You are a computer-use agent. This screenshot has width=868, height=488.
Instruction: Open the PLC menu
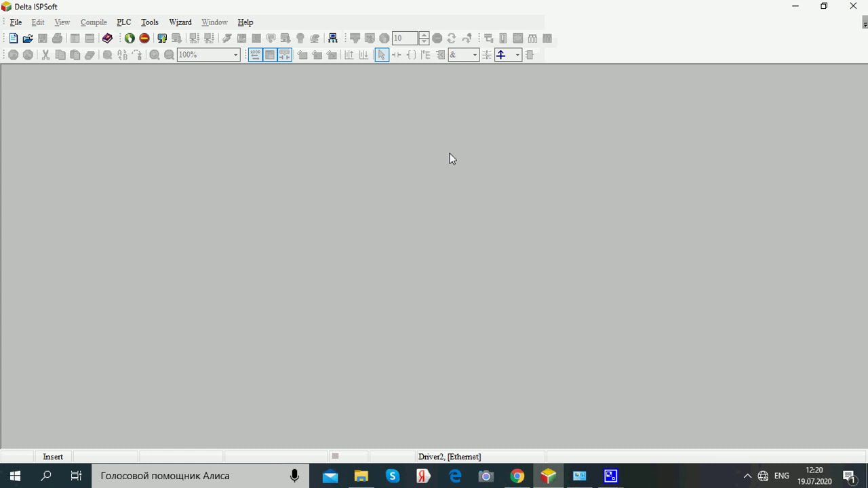click(123, 22)
